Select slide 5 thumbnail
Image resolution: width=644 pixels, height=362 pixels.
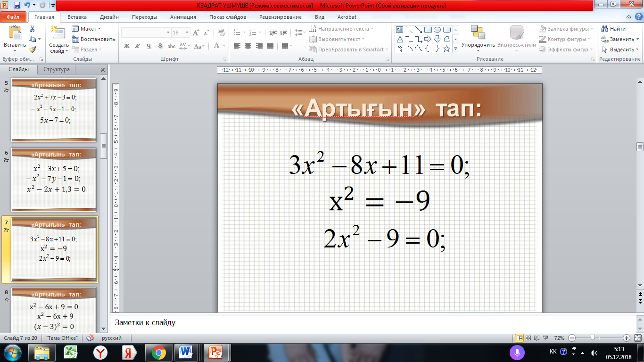pyautogui.click(x=54, y=110)
